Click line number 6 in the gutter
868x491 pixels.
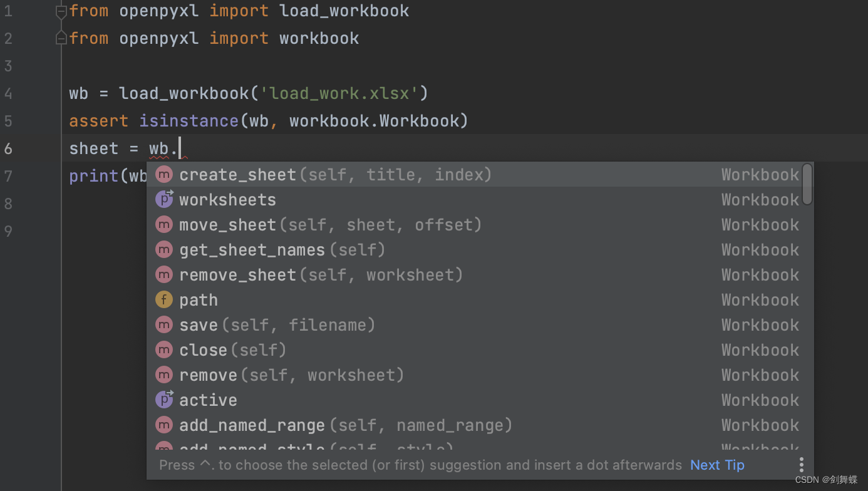8,148
